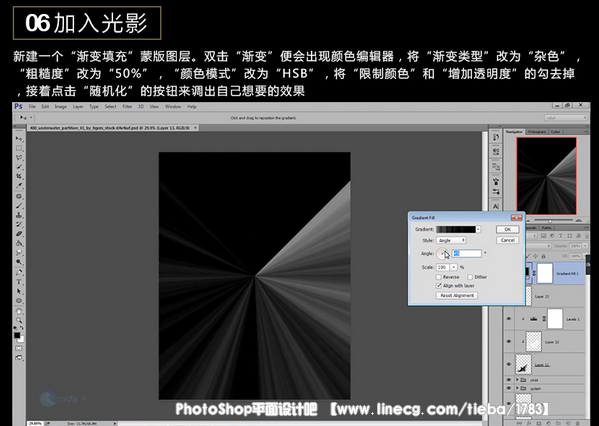Select the Crop tool
599x426 pixels.
tap(19, 176)
